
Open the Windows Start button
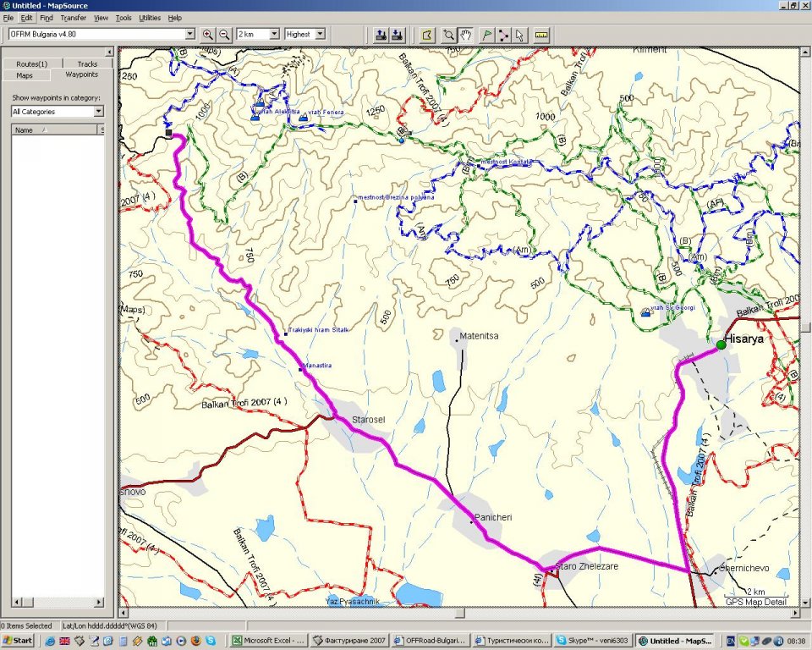[x=18, y=641]
